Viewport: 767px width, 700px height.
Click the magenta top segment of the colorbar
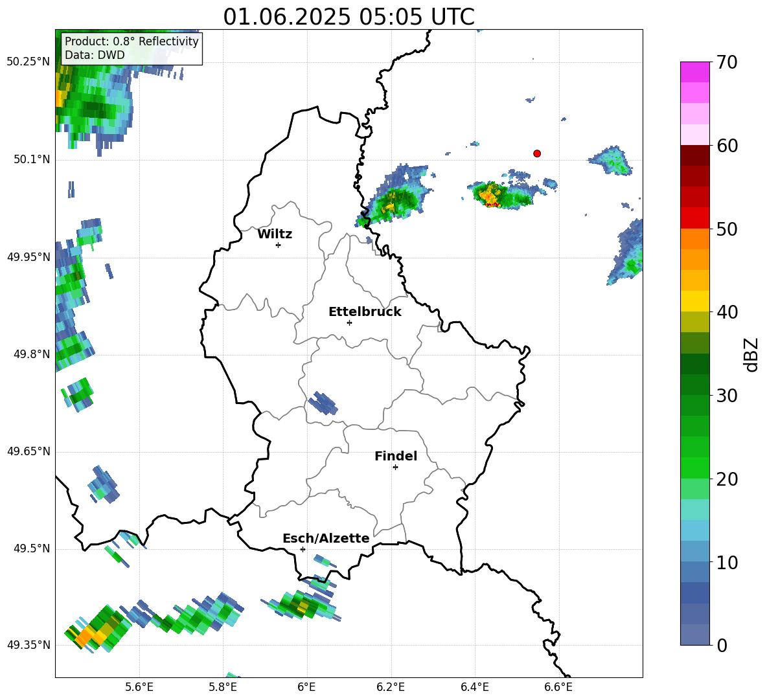click(x=695, y=73)
